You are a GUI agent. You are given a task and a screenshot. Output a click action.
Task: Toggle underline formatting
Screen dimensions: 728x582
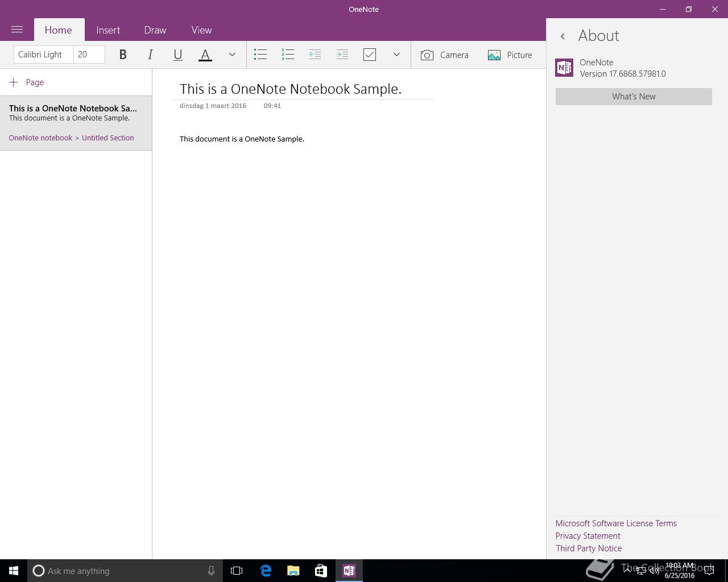pos(177,55)
